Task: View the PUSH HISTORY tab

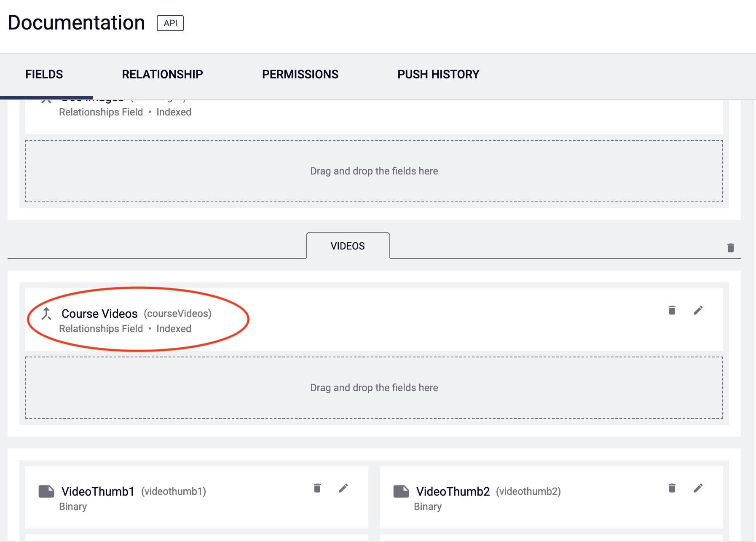Action: (x=438, y=75)
